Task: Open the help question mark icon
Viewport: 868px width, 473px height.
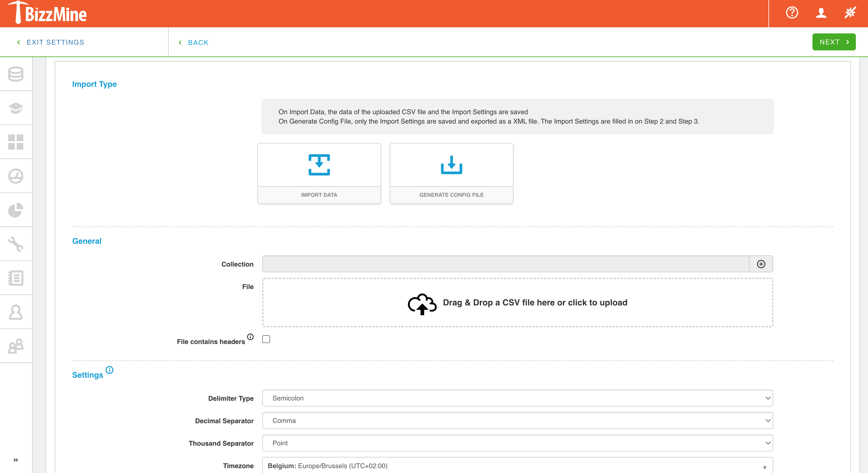Action: point(792,13)
